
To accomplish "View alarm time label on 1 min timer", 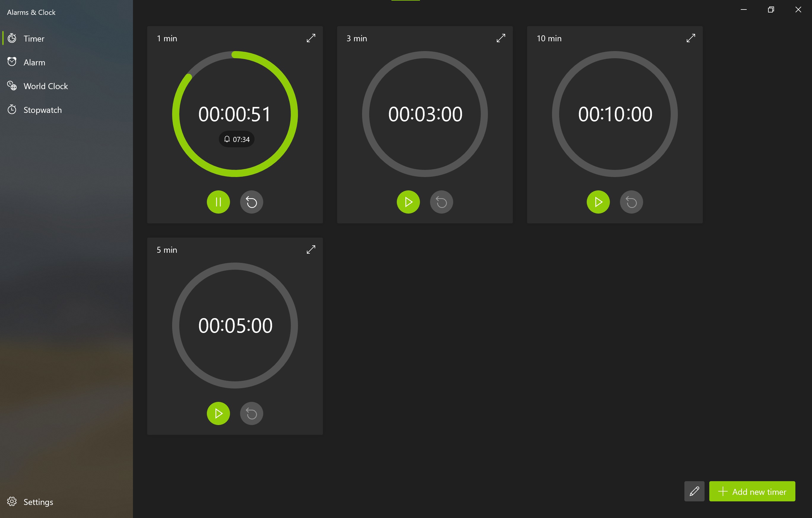I will [236, 138].
